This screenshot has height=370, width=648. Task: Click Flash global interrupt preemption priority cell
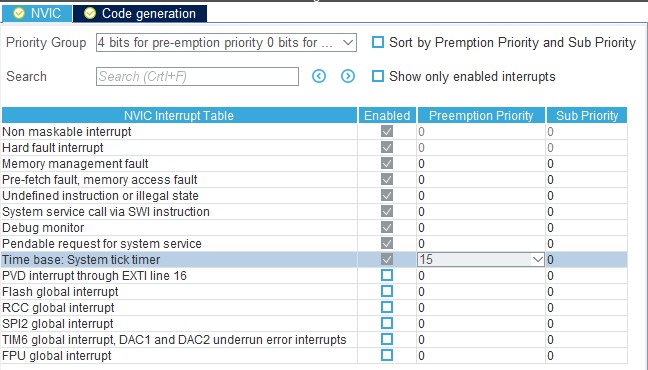point(481,292)
